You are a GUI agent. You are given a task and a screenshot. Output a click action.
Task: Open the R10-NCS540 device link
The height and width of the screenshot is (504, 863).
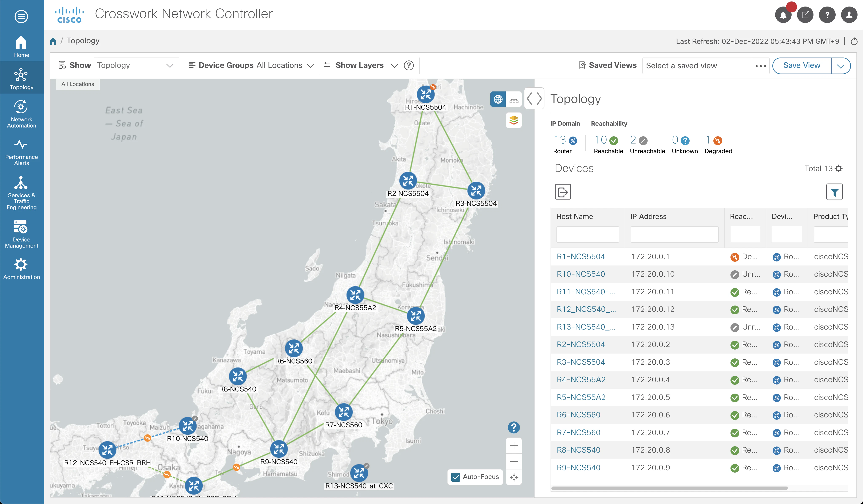(x=580, y=274)
